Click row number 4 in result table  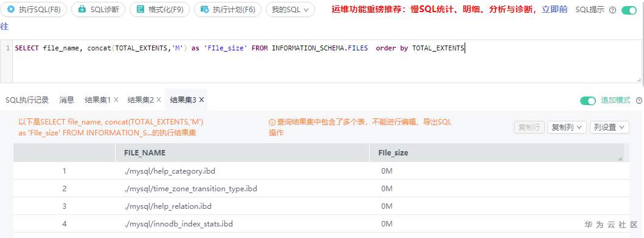pyautogui.click(x=64, y=224)
